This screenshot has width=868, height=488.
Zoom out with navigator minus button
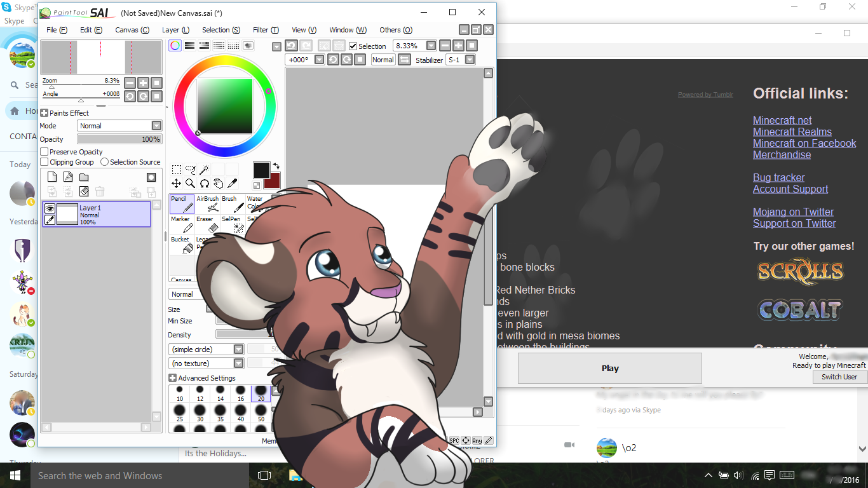click(130, 83)
